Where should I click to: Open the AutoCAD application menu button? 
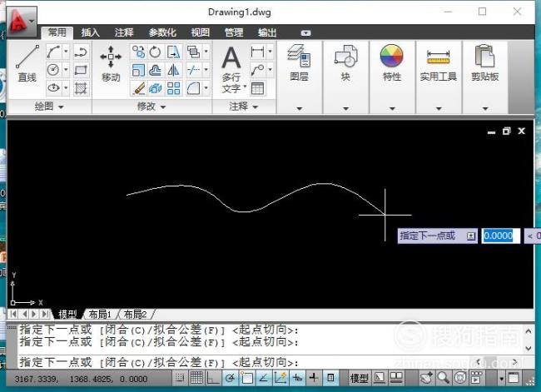(21, 22)
